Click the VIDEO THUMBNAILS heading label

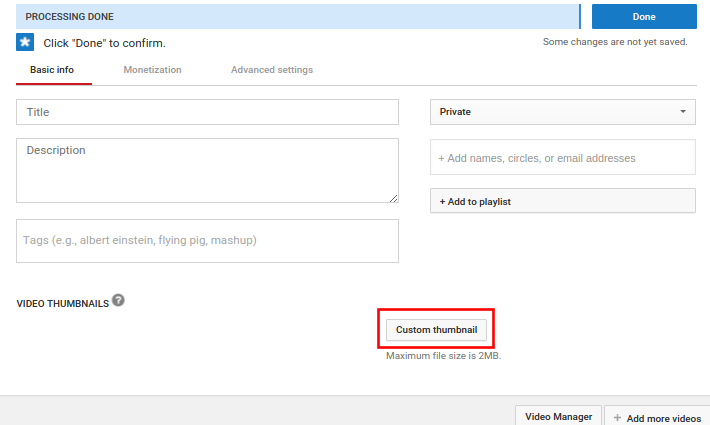point(62,304)
